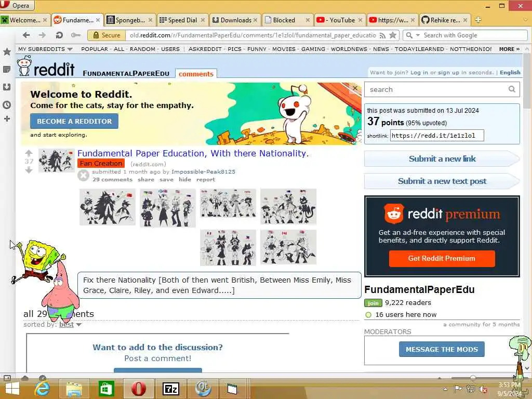
Task: Join the subreddit with join button
Action: click(373, 303)
